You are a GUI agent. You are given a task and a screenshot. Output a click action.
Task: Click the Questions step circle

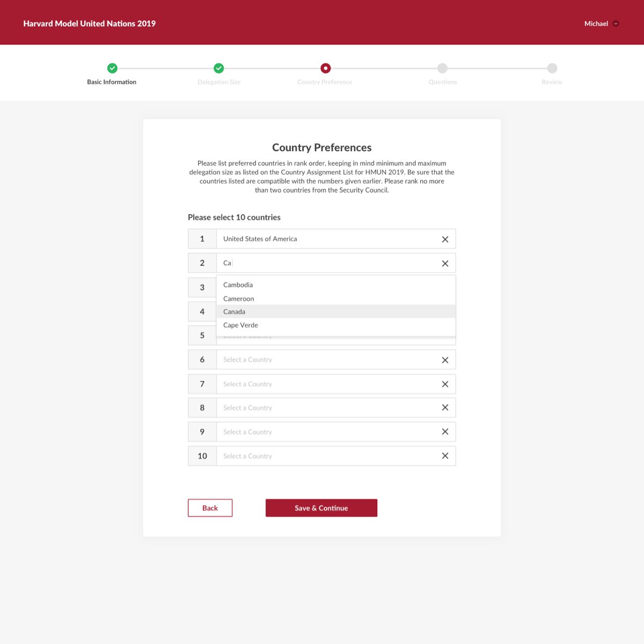tap(442, 69)
